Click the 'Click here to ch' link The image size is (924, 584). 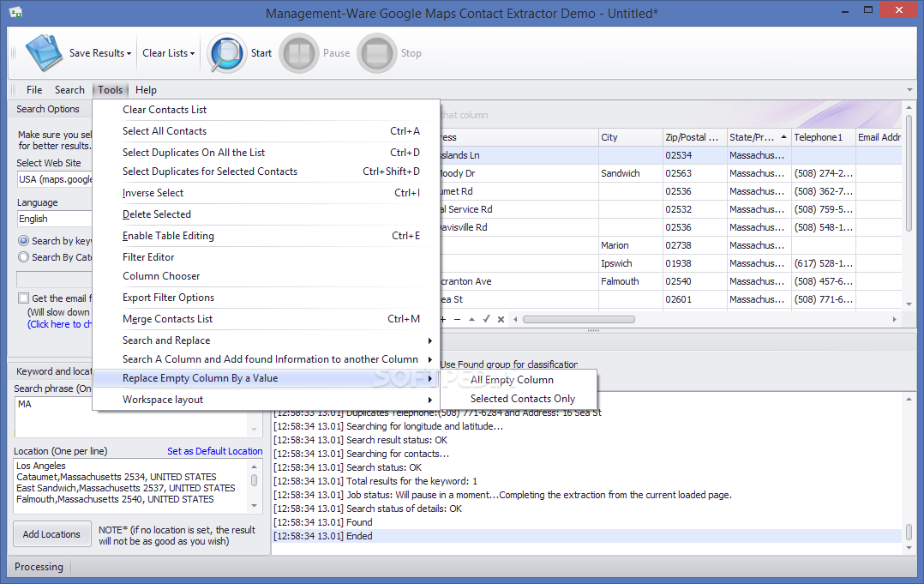click(x=59, y=324)
